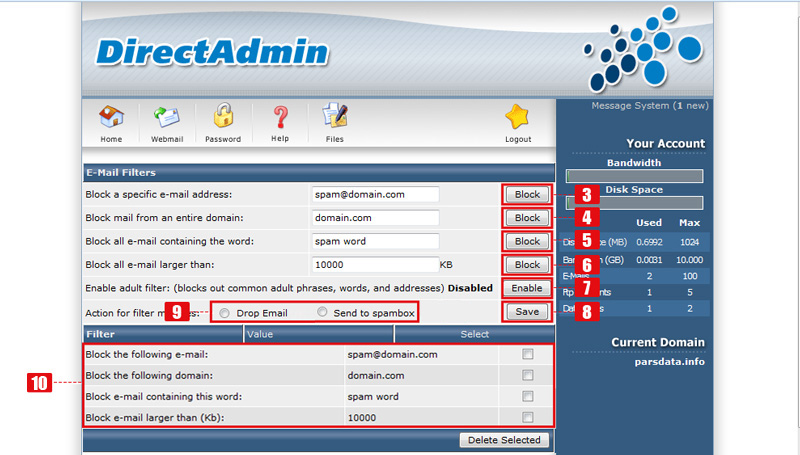This screenshot has height=455, width=800.
Task: Check the box for spam@domain.com filter
Action: 528,354
